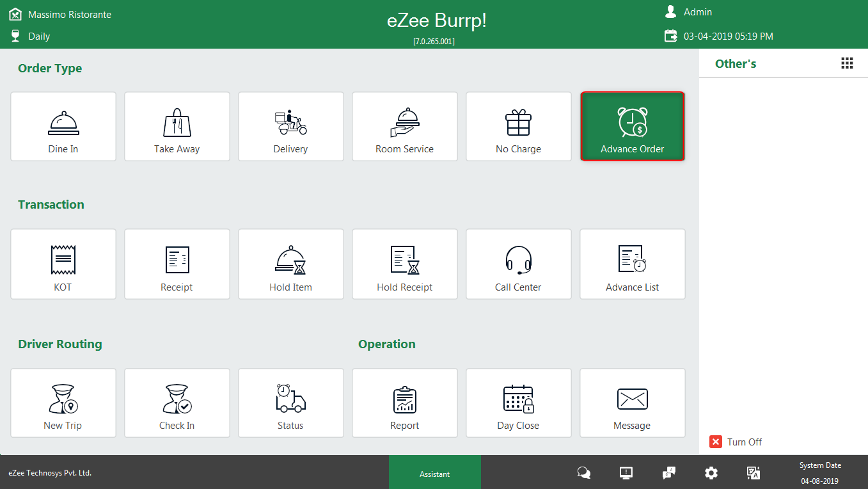Open the Receipt transaction tile
The image size is (868, 489).
[177, 264]
